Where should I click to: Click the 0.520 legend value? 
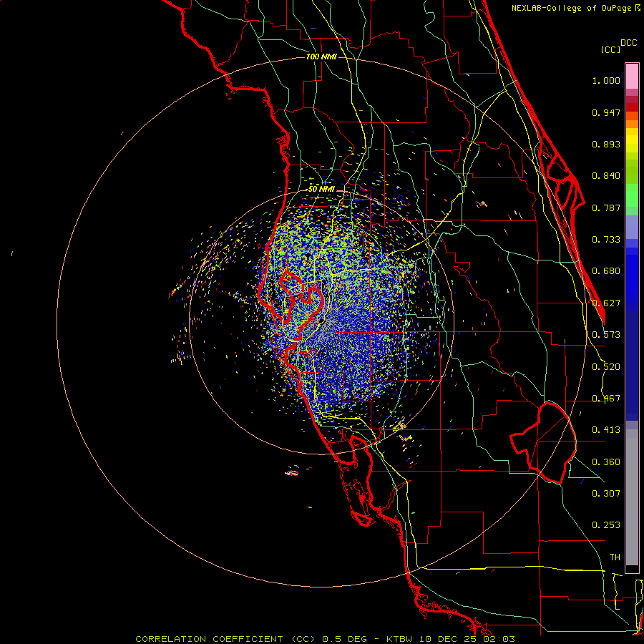pos(606,367)
